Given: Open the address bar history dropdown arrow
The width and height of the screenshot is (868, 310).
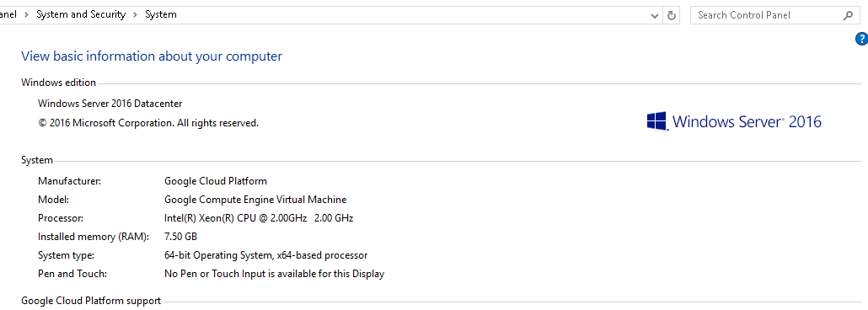Looking at the screenshot, I should coord(655,15).
